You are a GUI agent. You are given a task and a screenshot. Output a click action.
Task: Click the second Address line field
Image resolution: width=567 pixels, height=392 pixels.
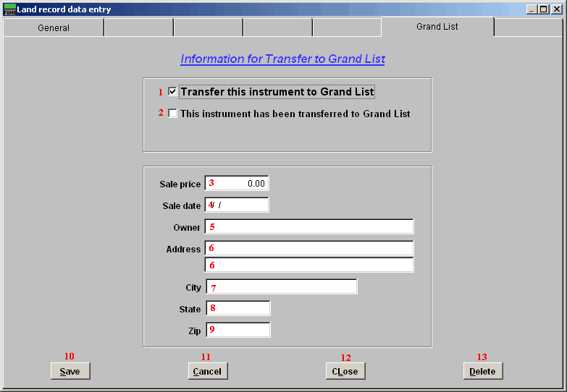point(310,265)
